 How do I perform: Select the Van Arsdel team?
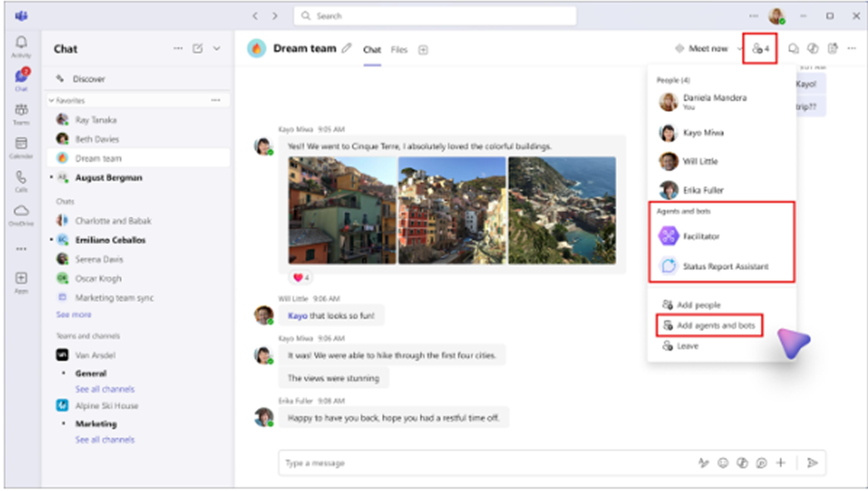pyautogui.click(x=138, y=355)
